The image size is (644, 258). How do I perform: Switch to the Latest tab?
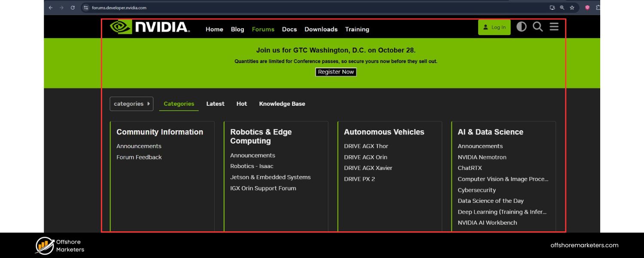click(x=215, y=104)
